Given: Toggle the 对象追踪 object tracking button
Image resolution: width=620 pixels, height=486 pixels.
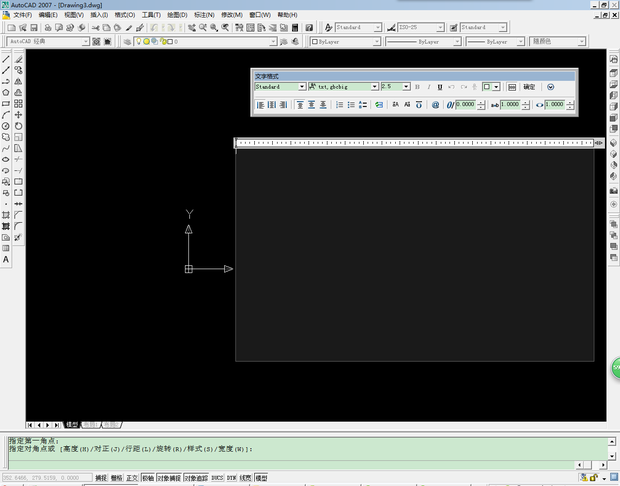Looking at the screenshot, I should pyautogui.click(x=196, y=478).
